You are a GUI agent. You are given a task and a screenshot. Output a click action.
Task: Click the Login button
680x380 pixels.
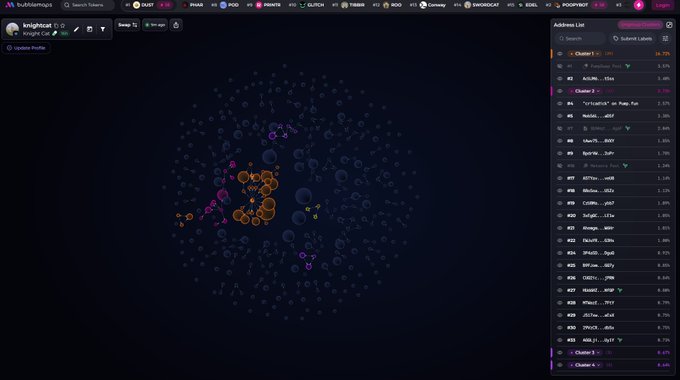click(663, 5)
